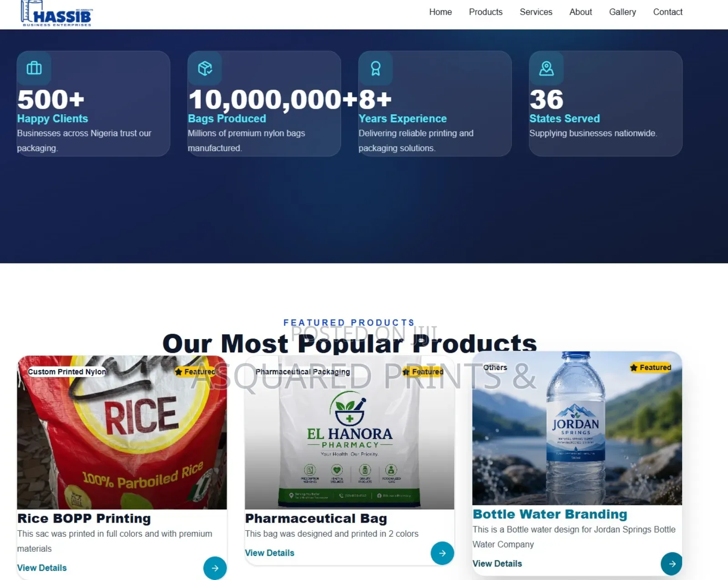Click the Hassib Business Enterprises logo
This screenshot has height=580, width=728.
56,13
